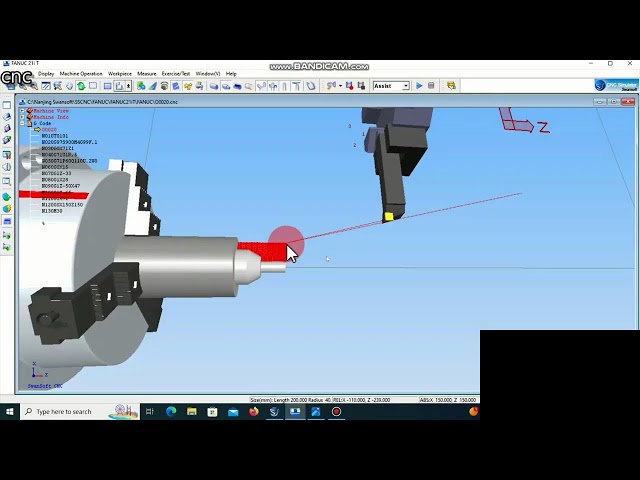Open the Machine Operation menu
Image resolution: width=640 pixels, height=480 pixels.
(x=81, y=74)
